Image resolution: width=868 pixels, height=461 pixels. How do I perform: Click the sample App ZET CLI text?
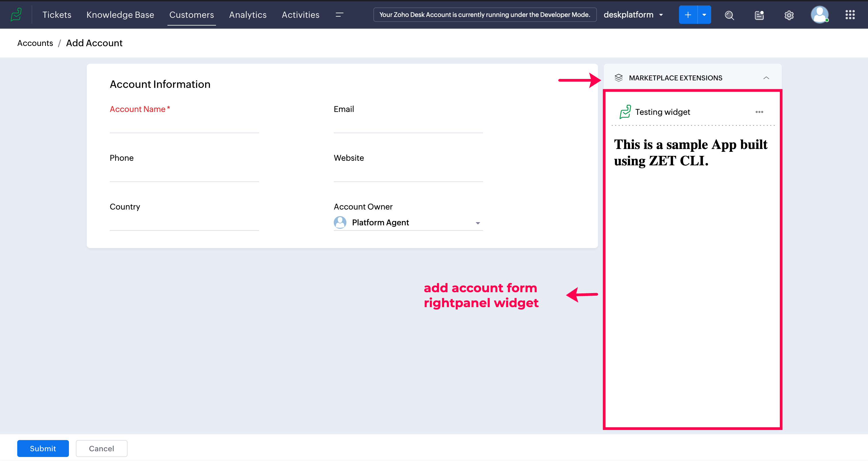point(690,152)
